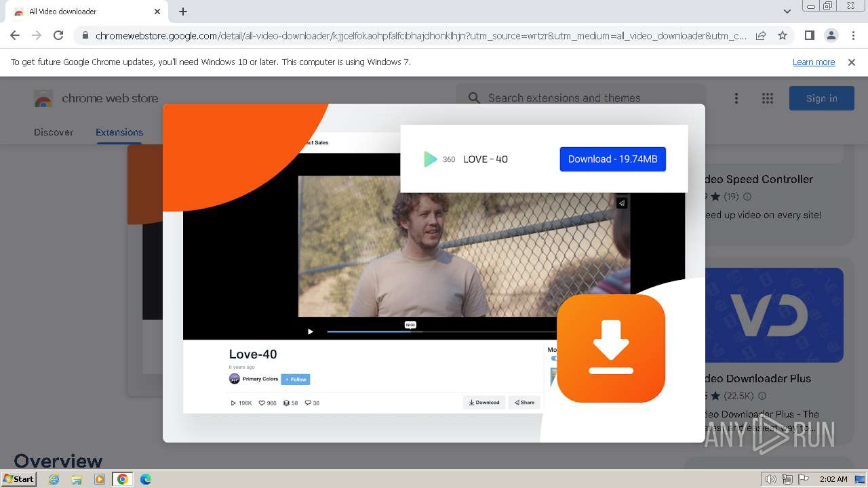The height and width of the screenshot is (488, 868).
Task: Click the 36 comments icon
Action: click(308, 403)
